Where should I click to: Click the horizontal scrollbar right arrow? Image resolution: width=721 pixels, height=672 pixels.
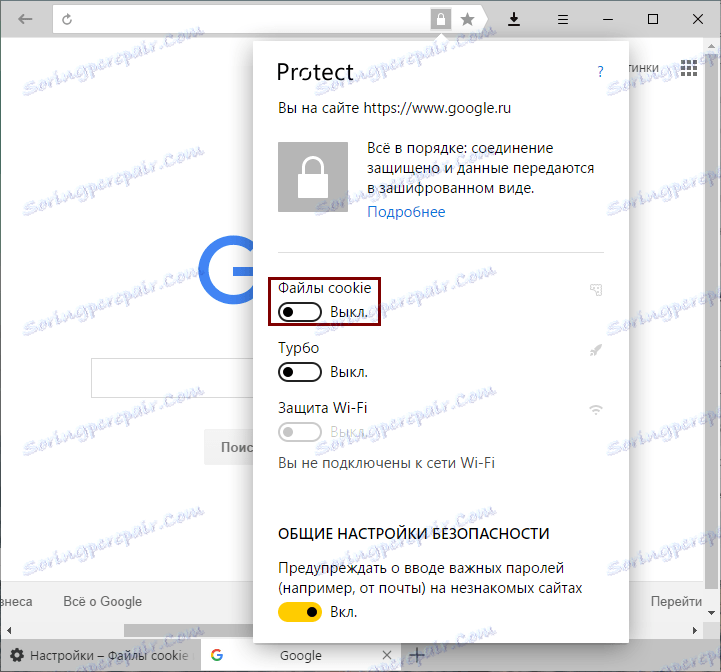694,631
